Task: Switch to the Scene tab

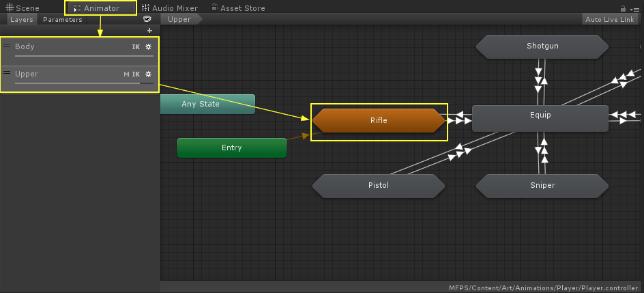Action: [x=23, y=8]
